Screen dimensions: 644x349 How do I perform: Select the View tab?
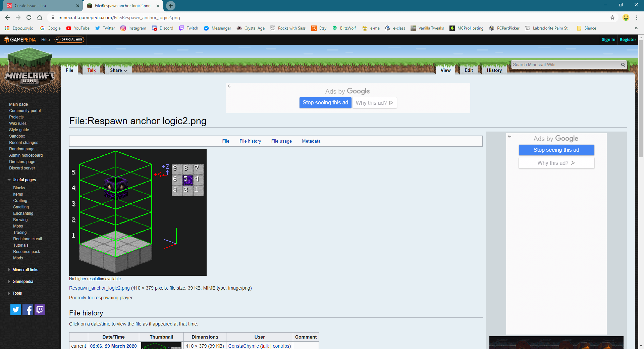(446, 70)
